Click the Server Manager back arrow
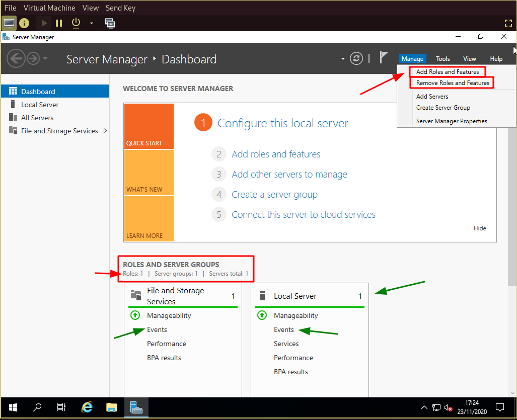The width and height of the screenshot is (517, 420). (16, 59)
